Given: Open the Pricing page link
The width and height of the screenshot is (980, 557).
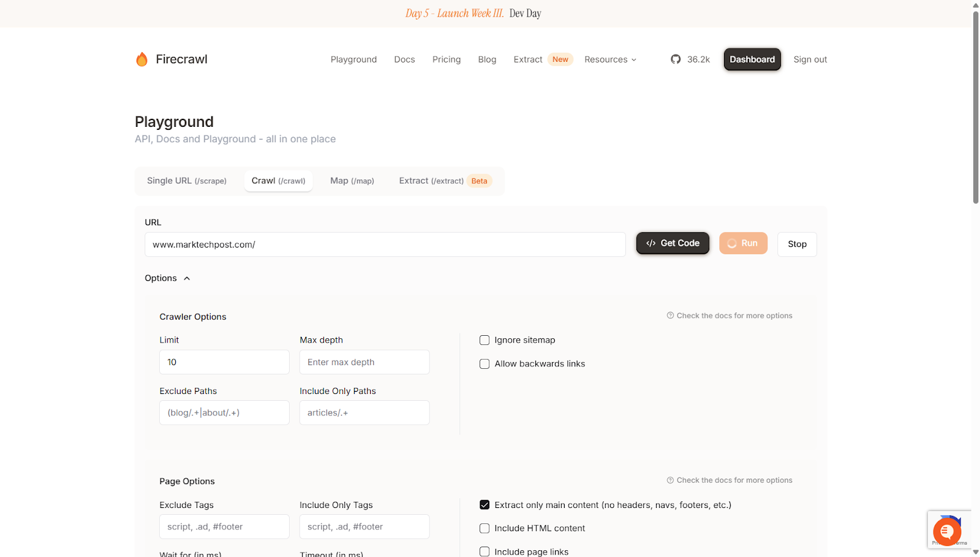Looking at the screenshot, I should coord(447,59).
